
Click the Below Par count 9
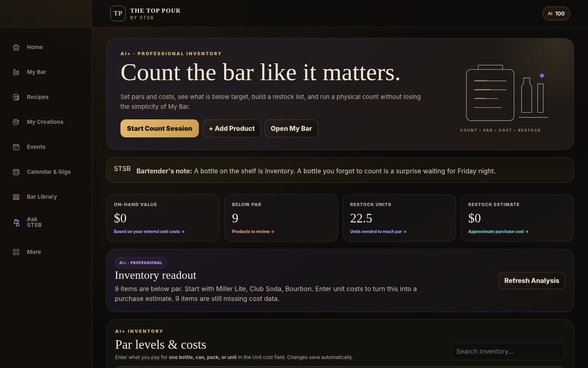[235, 218]
